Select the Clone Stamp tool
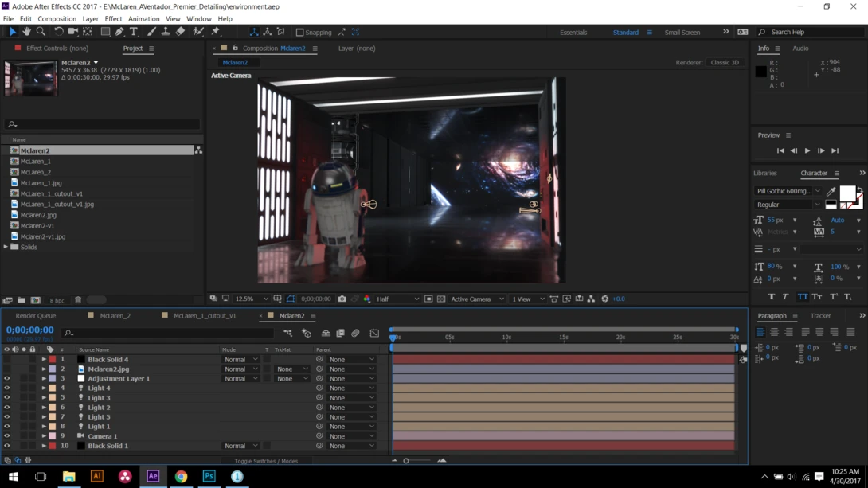This screenshot has height=488, width=868. pos(166,32)
